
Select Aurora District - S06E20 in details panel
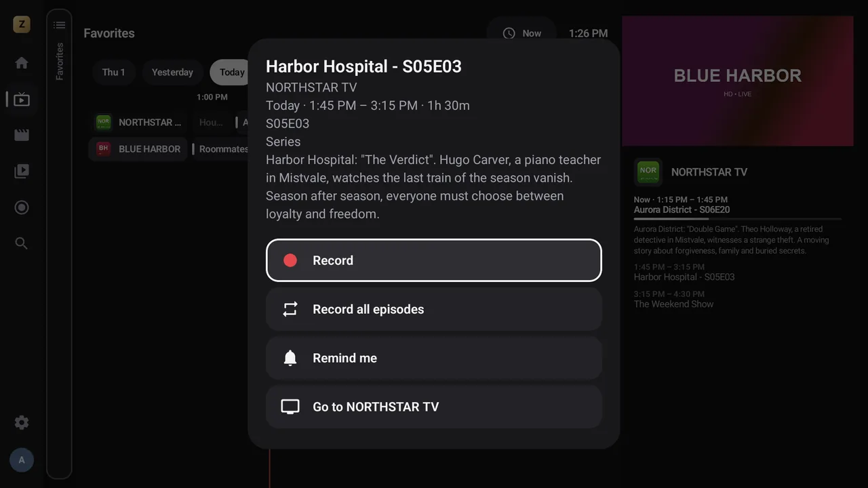tap(682, 210)
